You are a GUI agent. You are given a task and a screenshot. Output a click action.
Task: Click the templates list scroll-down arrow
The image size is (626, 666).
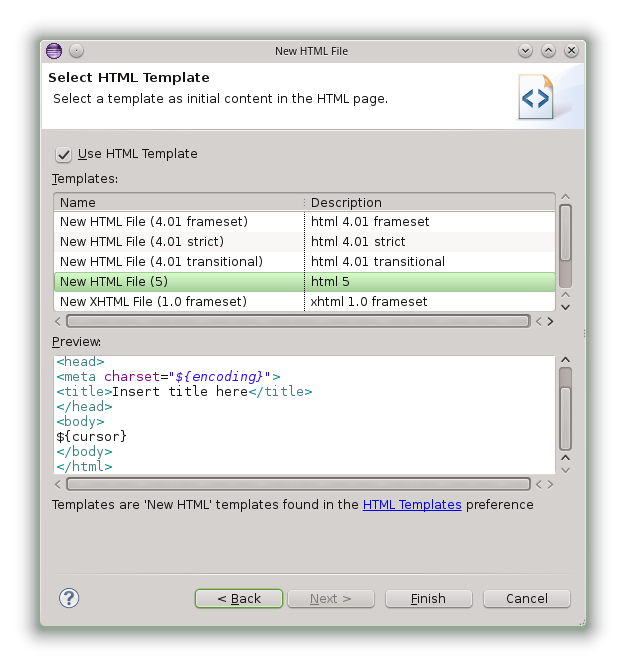click(565, 307)
